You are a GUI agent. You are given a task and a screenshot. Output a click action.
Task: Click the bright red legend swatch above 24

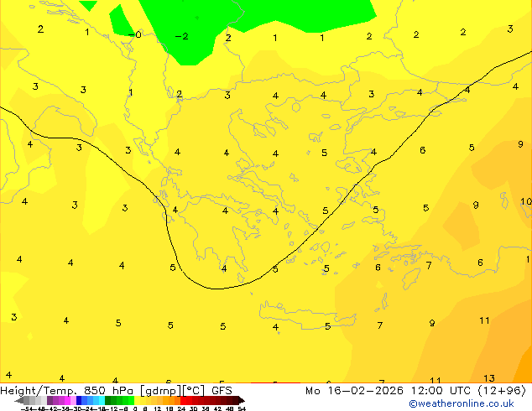coord(183,400)
